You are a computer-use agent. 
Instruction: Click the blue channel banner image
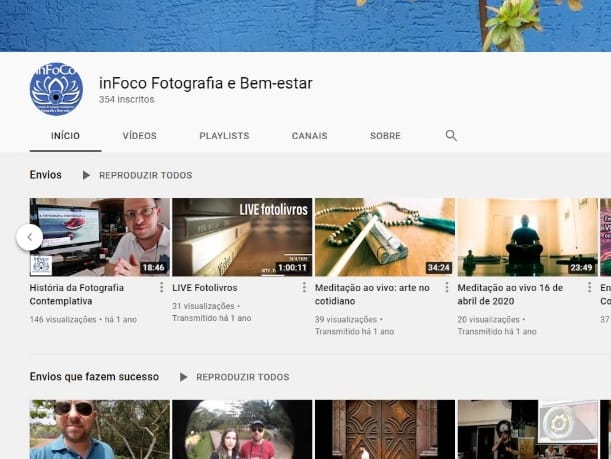[306, 26]
